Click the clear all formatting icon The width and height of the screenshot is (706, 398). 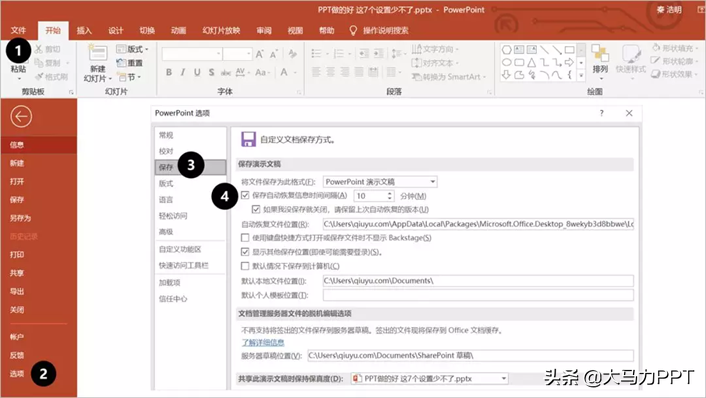tap(293, 54)
